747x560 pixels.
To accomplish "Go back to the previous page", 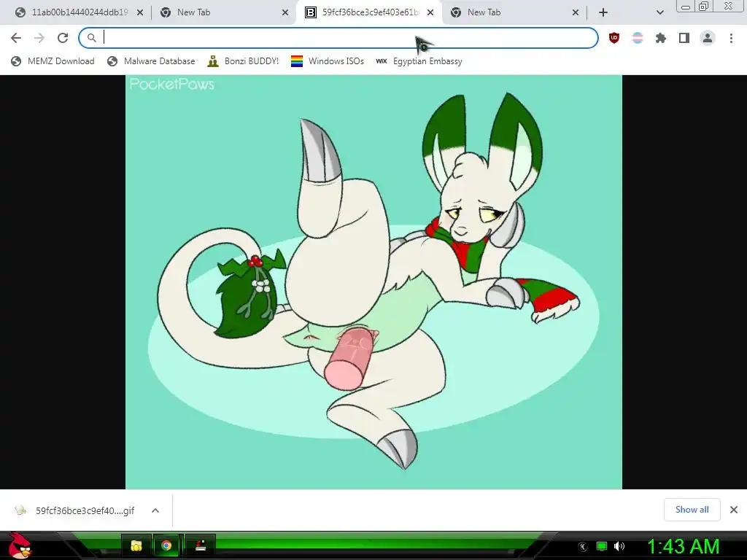I will coord(16,38).
